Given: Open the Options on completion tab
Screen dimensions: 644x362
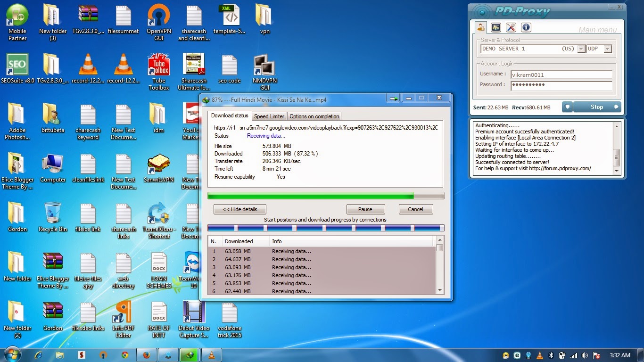Looking at the screenshot, I should tap(314, 116).
